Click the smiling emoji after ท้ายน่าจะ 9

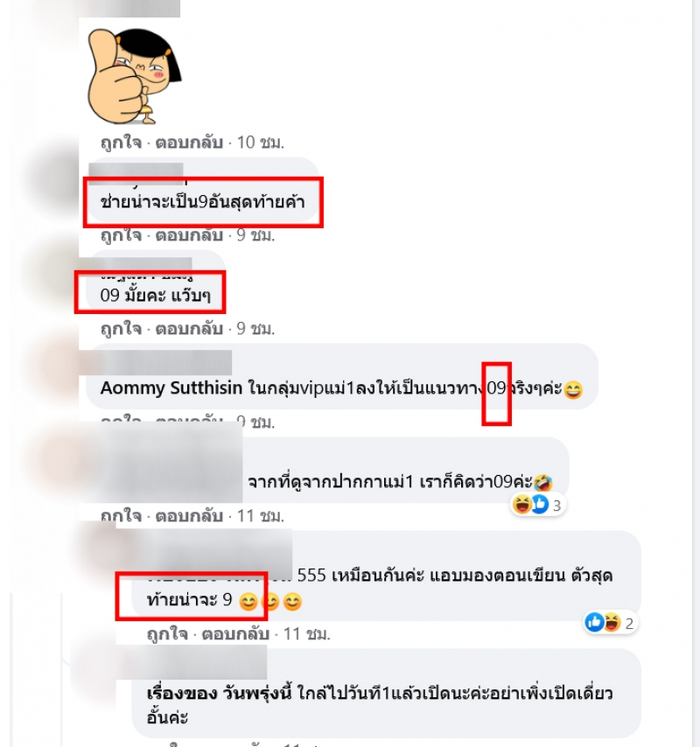coord(248,601)
